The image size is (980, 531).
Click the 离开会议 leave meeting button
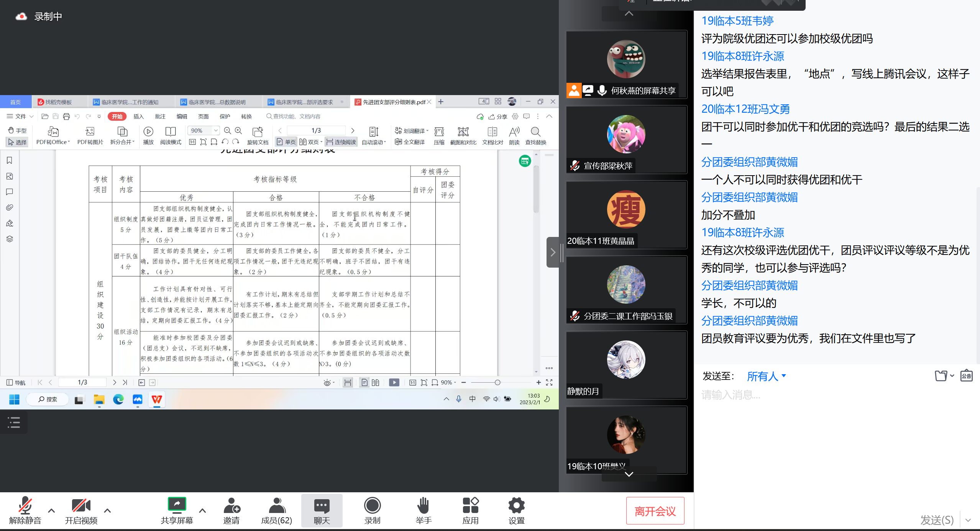[655, 511]
